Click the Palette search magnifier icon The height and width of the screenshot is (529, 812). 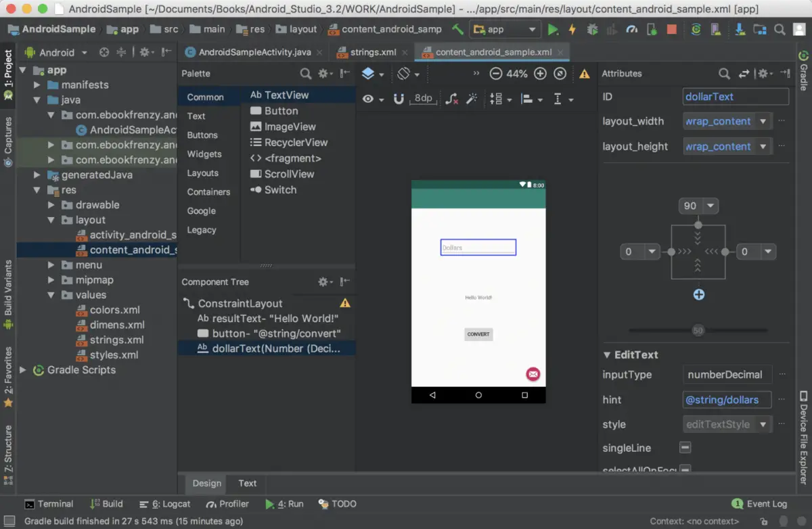click(x=306, y=74)
